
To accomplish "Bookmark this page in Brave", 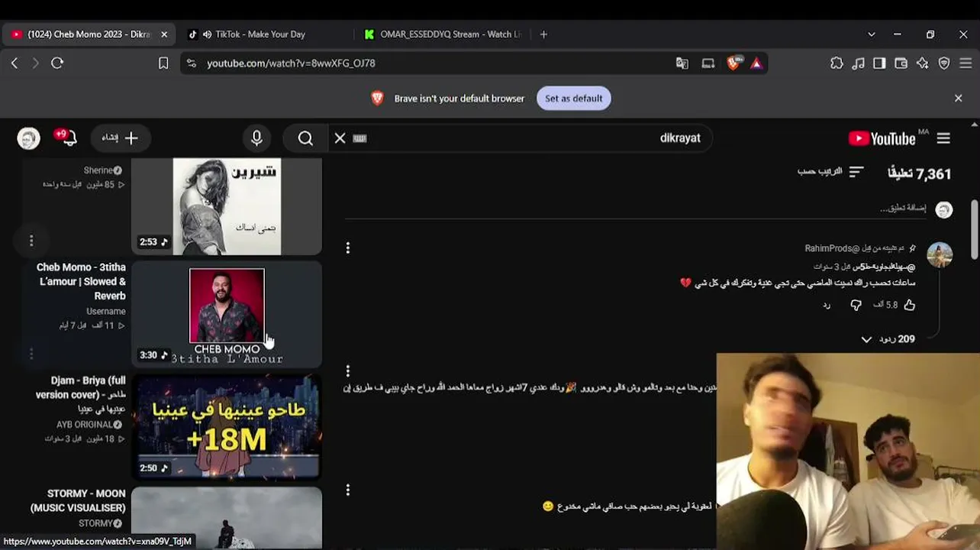I will click(163, 63).
